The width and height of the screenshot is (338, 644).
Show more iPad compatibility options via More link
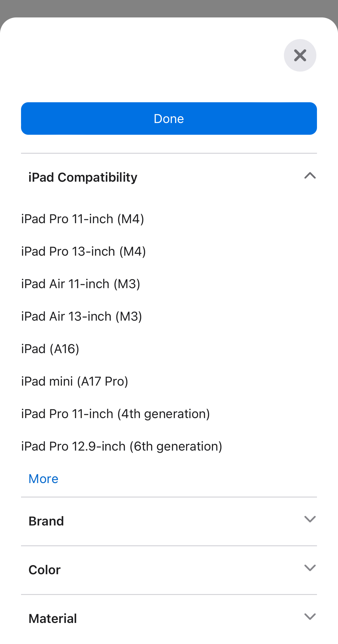43,478
